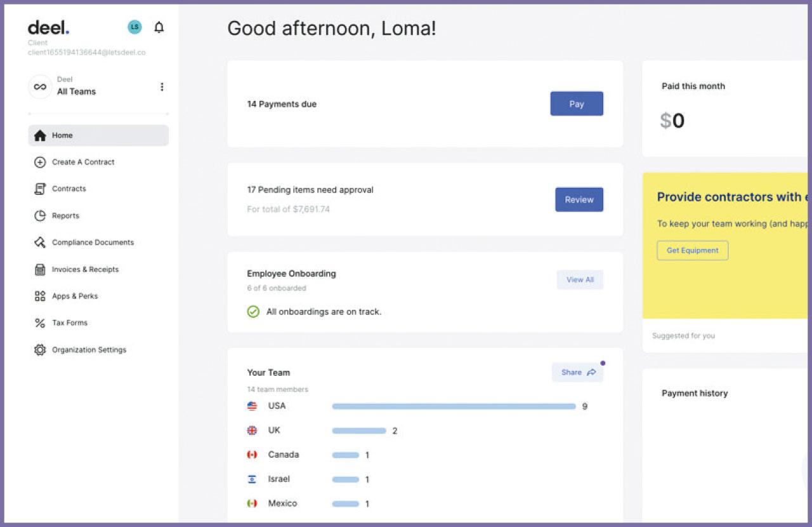Click the Compliance Documents gavel icon
This screenshot has width=812, height=527.
pyautogui.click(x=40, y=243)
